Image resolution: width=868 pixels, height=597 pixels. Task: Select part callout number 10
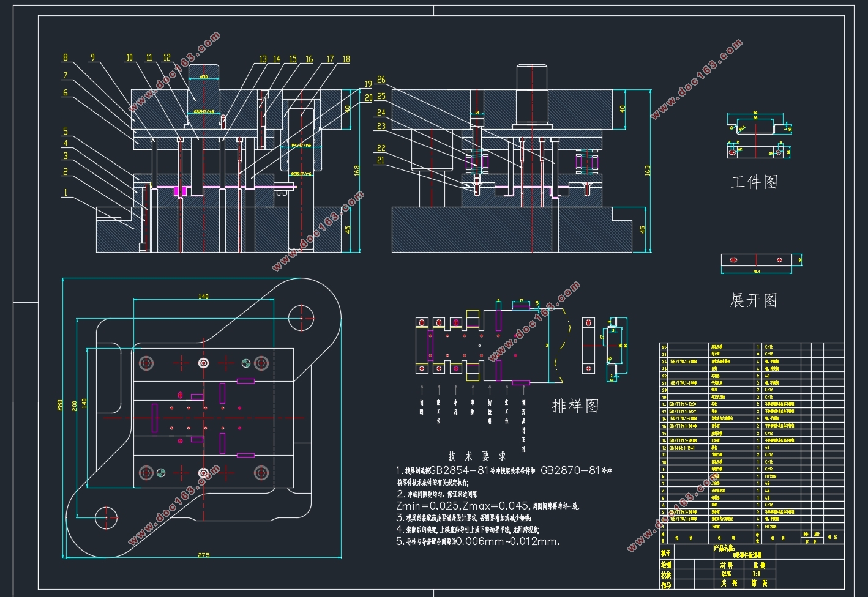pos(129,58)
